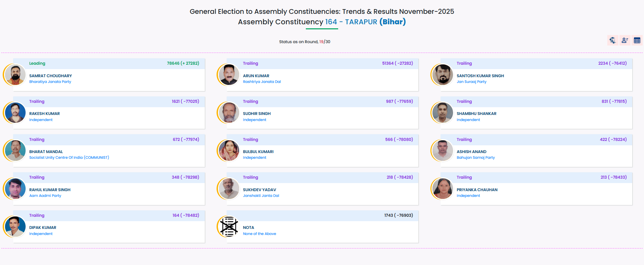Click the 164 - TARAPUR constituency heading
The height and width of the screenshot is (265, 644).
pos(351,22)
